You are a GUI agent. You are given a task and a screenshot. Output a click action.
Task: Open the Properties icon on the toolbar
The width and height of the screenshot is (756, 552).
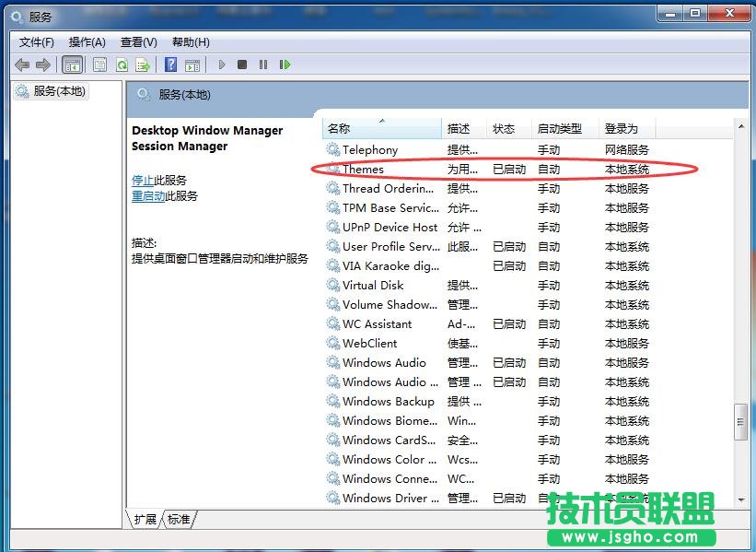pos(99,65)
